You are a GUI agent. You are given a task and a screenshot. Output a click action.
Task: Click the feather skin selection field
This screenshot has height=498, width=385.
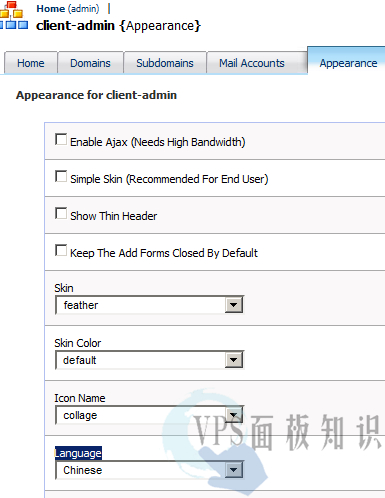coord(150,305)
